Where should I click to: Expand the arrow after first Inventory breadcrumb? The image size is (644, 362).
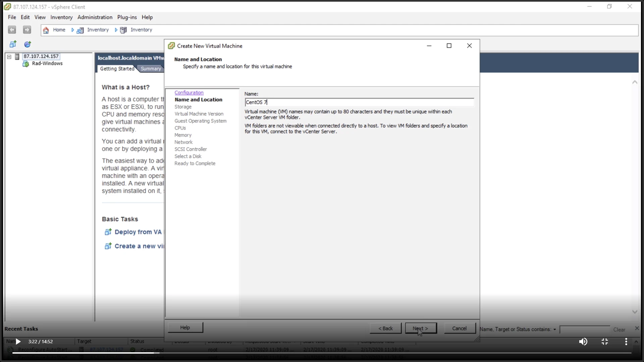(116, 30)
